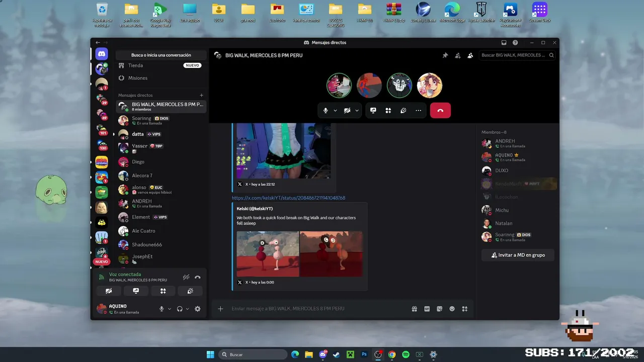The height and width of the screenshot is (362, 644).
Task: Add friends to the group DM
Action: pos(457,55)
